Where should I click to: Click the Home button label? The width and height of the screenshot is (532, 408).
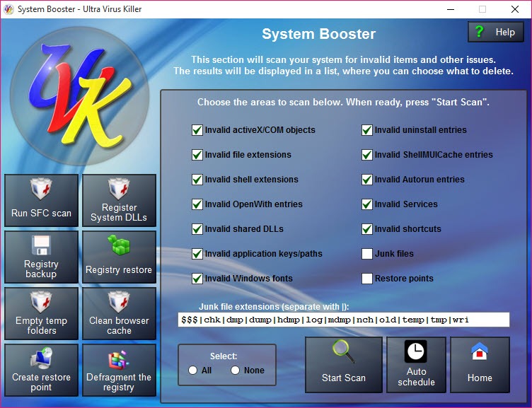[x=480, y=378]
